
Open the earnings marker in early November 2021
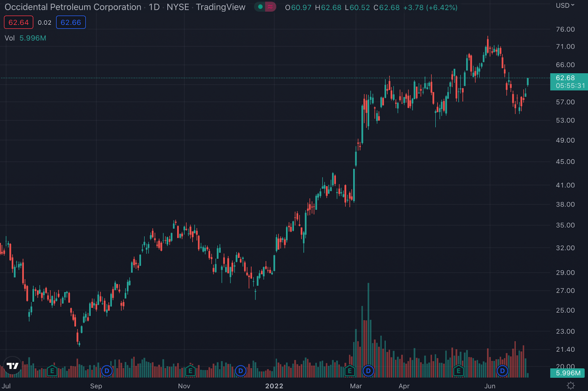coord(190,371)
